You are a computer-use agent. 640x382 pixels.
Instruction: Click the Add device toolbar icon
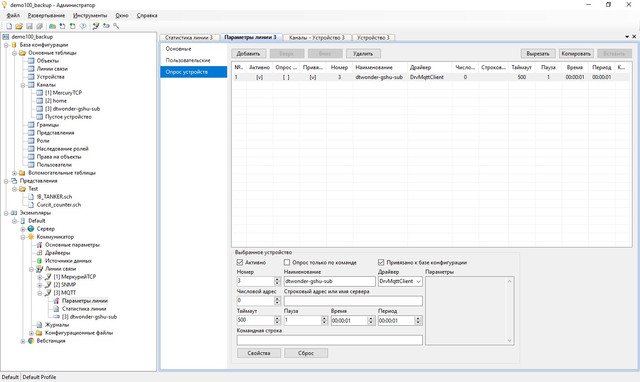click(x=106, y=26)
